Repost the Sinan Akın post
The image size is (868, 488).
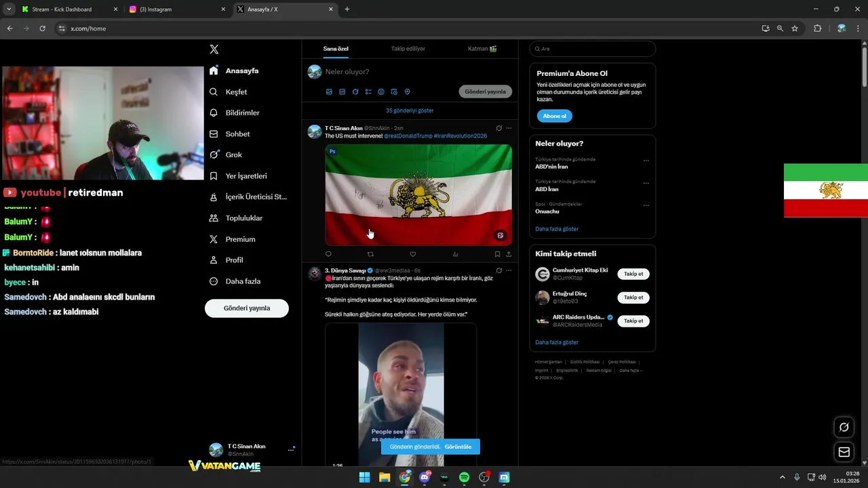click(370, 254)
